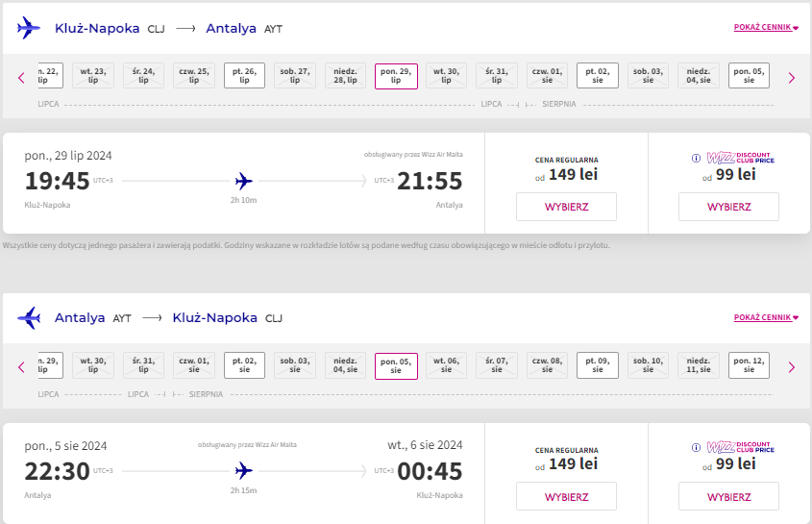Select the outbound date pt. 26, lip
The width and height of the screenshot is (812, 524).
pyautogui.click(x=244, y=76)
